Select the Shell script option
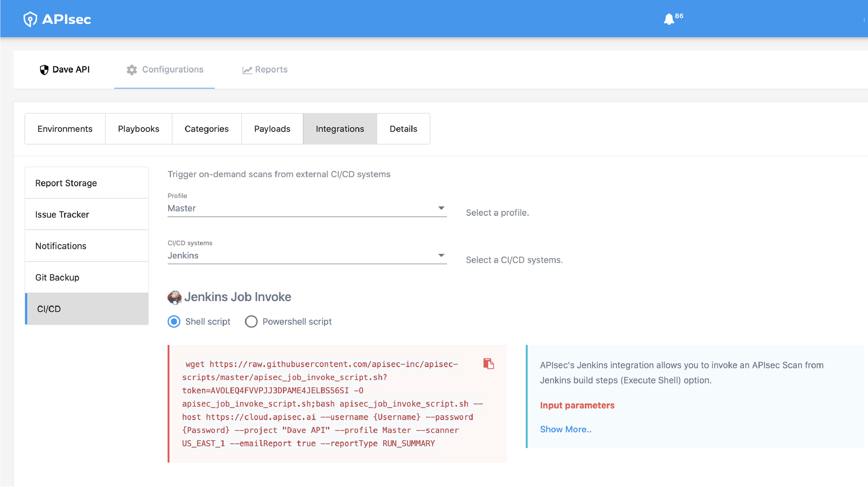This screenshot has width=868, height=487. tap(174, 321)
